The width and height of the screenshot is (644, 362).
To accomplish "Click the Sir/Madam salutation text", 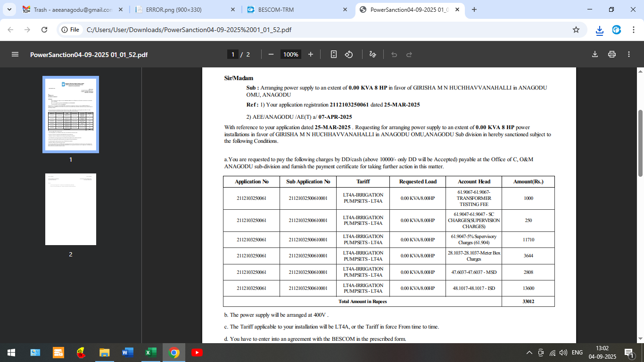I will (239, 78).
